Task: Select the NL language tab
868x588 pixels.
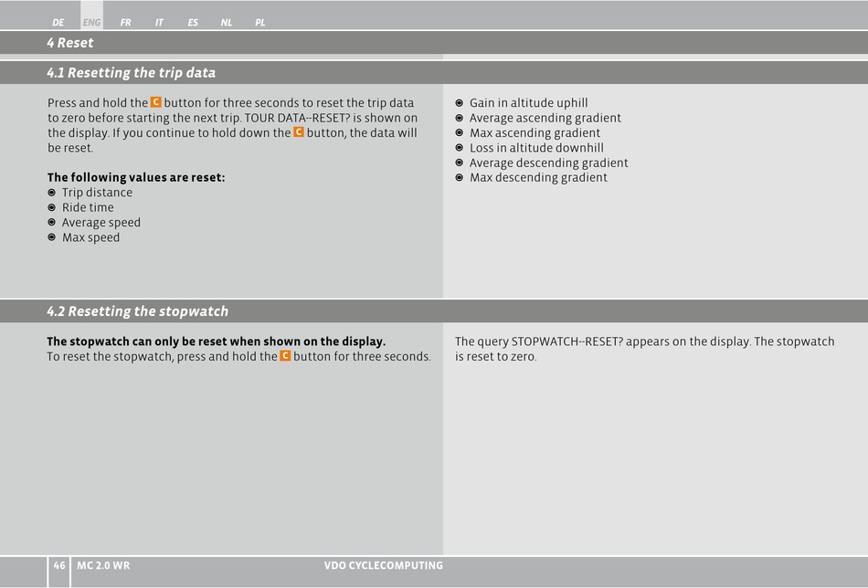Action: tap(227, 23)
